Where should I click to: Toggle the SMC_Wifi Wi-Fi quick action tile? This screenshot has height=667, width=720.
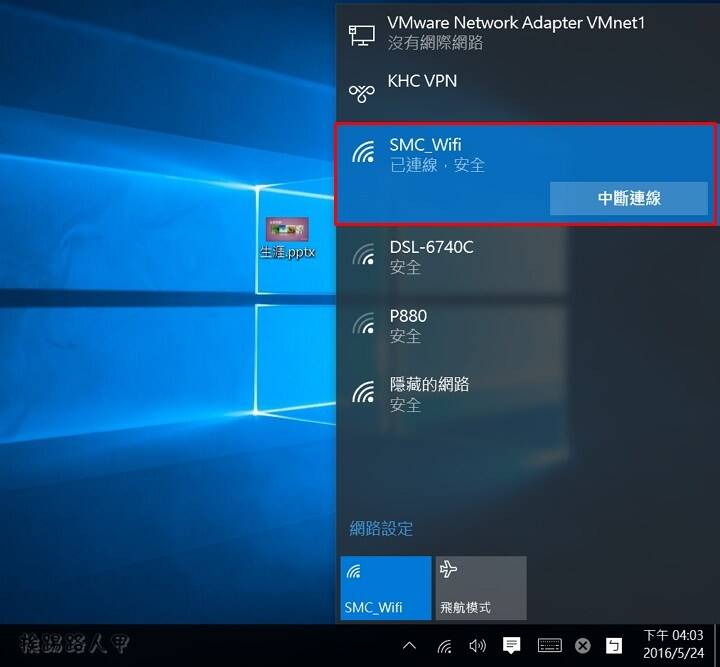[x=386, y=588]
